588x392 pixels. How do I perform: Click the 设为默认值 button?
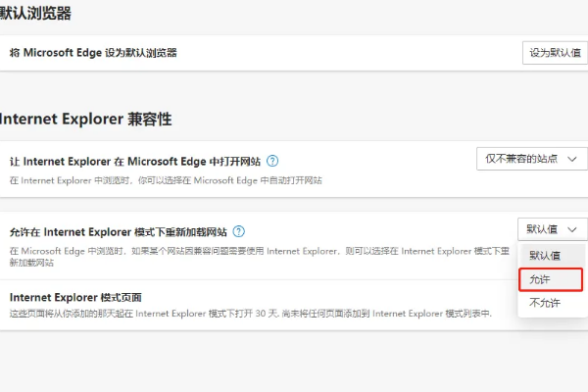pyautogui.click(x=555, y=53)
